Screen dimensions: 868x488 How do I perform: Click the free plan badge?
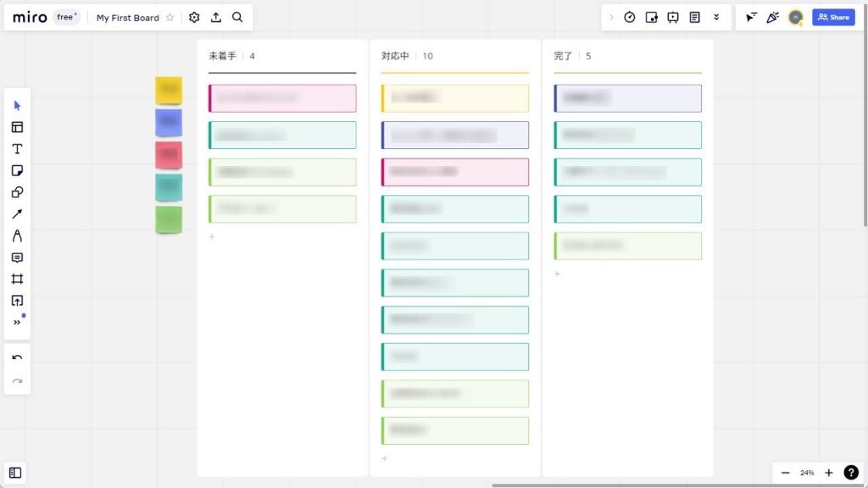click(x=66, y=17)
